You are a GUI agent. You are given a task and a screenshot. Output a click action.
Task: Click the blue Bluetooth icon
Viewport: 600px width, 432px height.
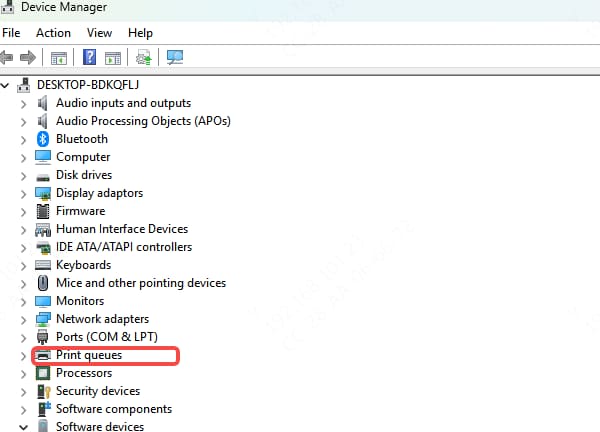point(43,139)
